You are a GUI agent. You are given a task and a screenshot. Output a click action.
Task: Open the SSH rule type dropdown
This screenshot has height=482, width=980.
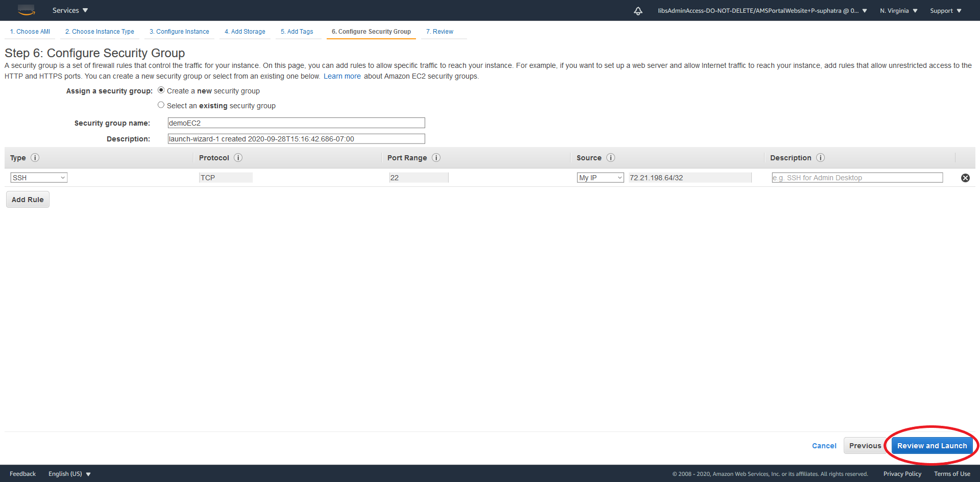click(x=39, y=178)
